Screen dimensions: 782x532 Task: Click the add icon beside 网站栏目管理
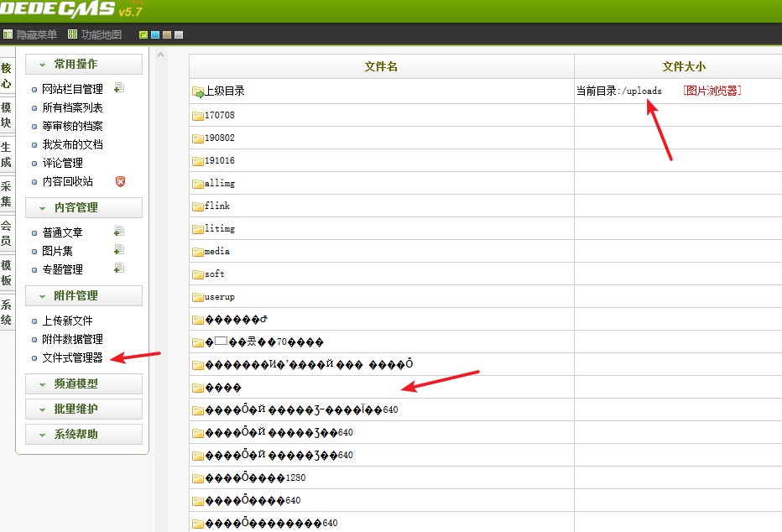119,88
